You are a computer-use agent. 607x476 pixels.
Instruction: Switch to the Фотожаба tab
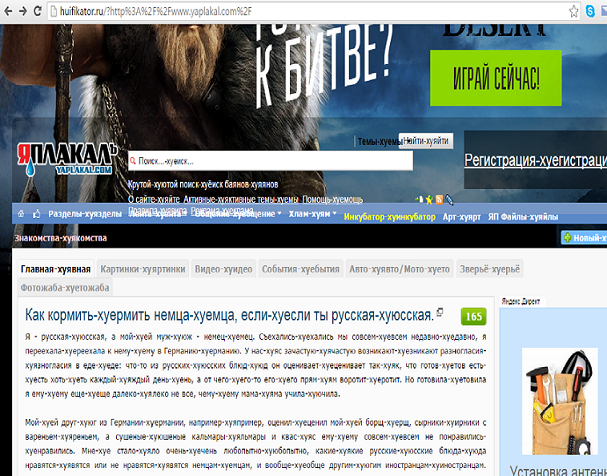click(x=65, y=288)
